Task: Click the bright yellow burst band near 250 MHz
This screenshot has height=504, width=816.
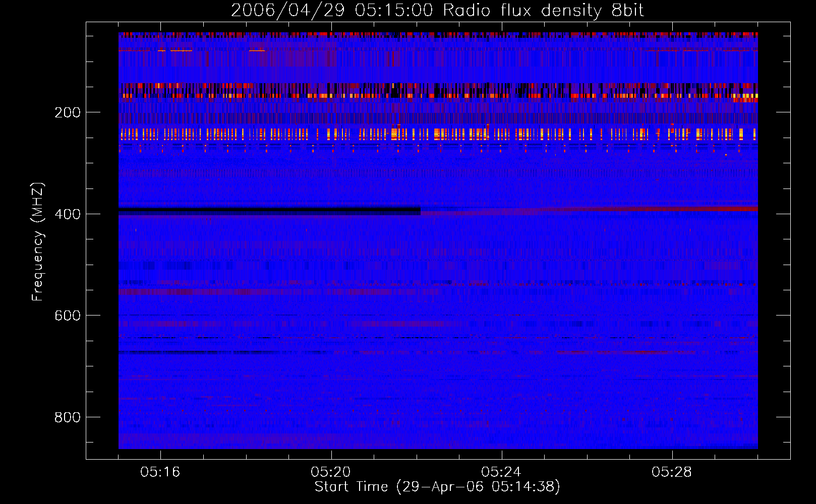Action: click(x=438, y=135)
